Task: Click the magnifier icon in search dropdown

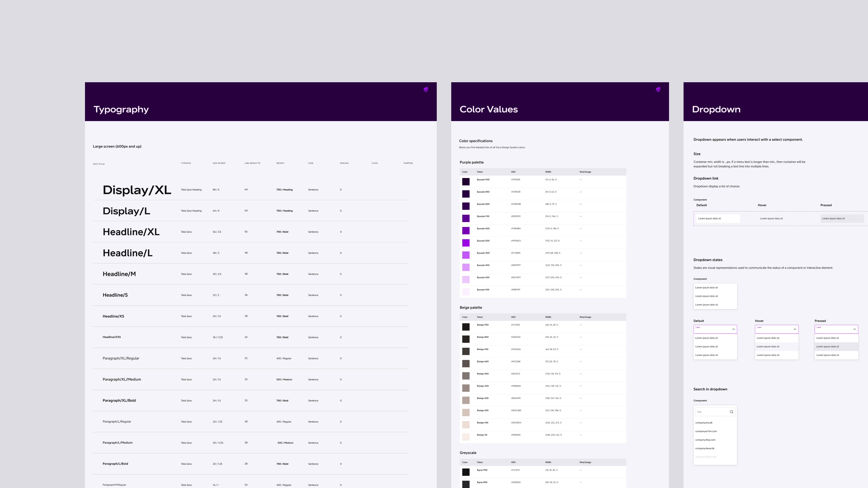Action: click(731, 412)
